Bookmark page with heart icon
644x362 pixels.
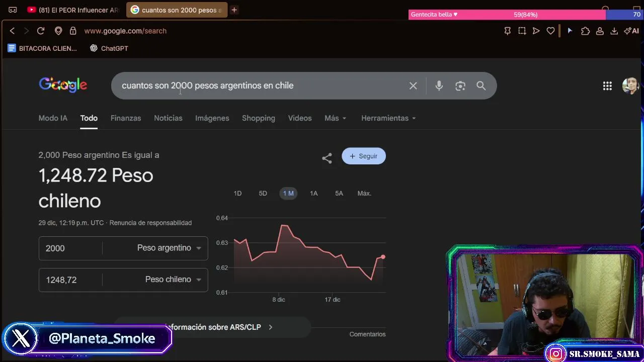551,31
